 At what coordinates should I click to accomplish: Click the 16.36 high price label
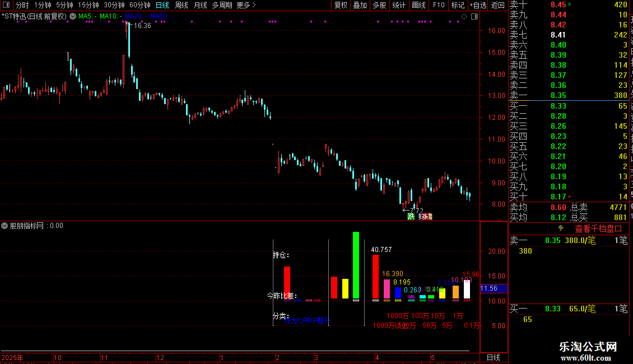(x=142, y=25)
